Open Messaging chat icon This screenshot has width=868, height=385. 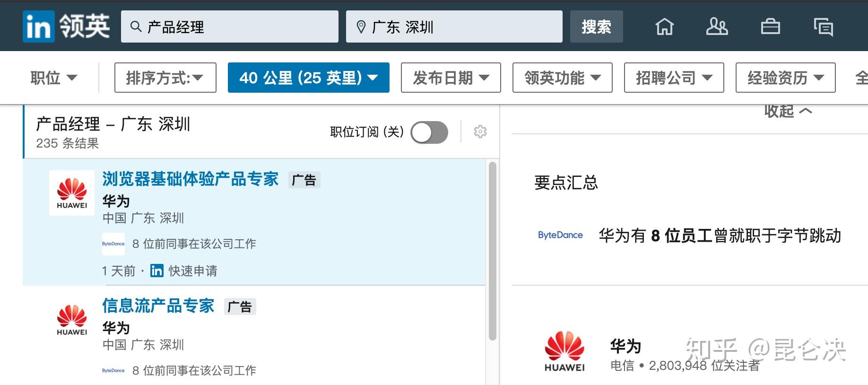pyautogui.click(x=823, y=27)
